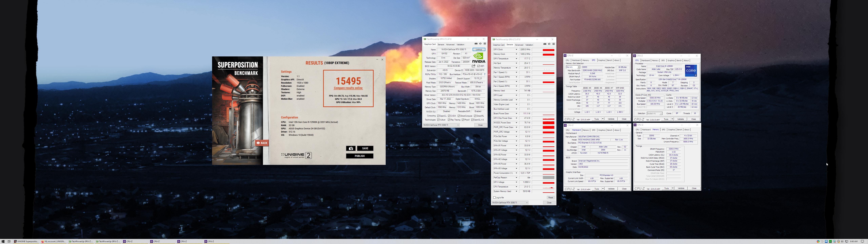Click the GPU-Z Graphics Card window screenshot camera icon

pyautogui.click(x=476, y=44)
